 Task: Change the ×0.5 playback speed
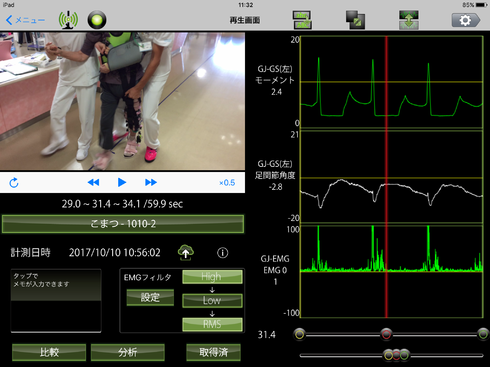(x=227, y=183)
